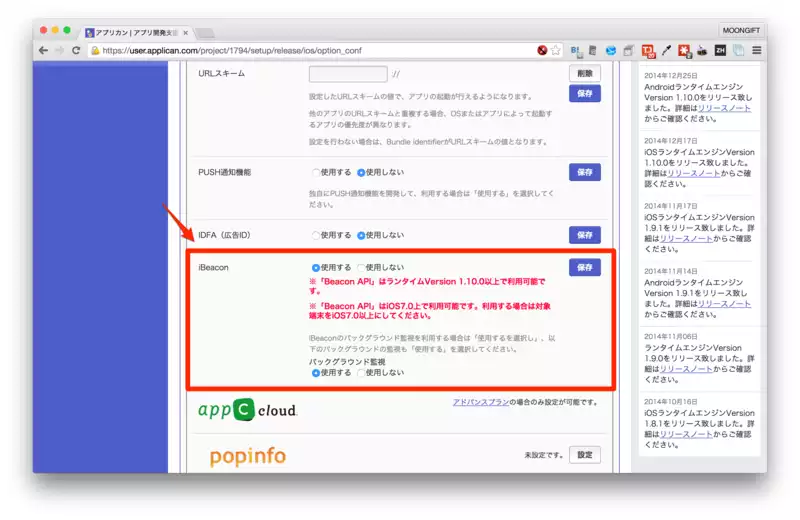800x520 pixels.
Task: Click the popinfo logo
Action: 247,456
